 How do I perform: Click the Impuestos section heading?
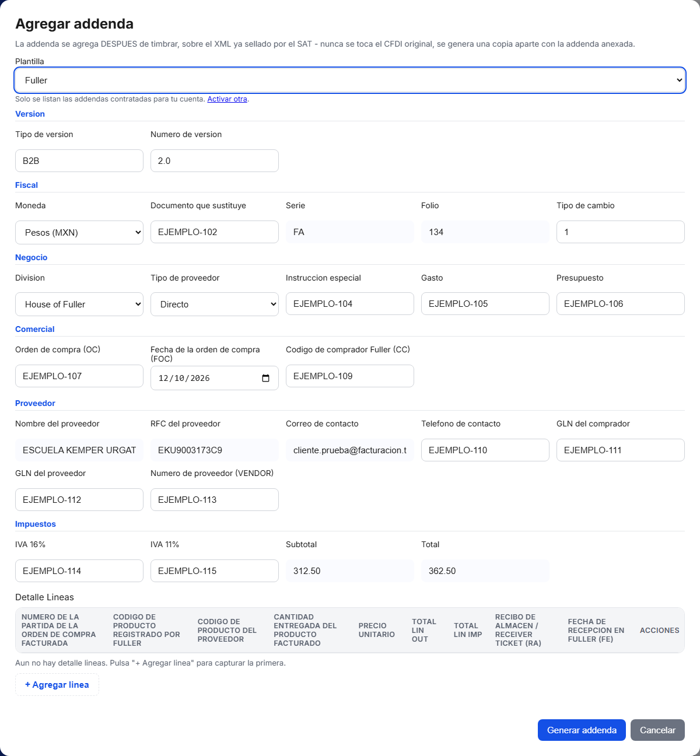36,524
